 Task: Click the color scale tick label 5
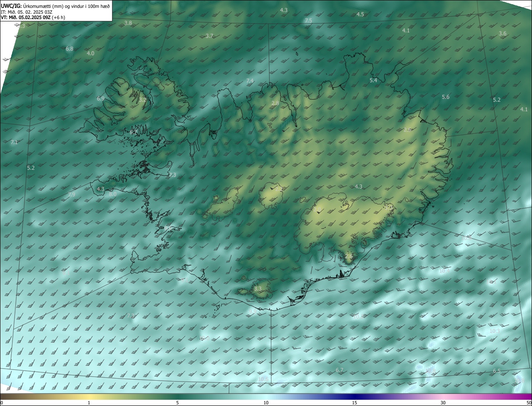[x=177, y=403]
